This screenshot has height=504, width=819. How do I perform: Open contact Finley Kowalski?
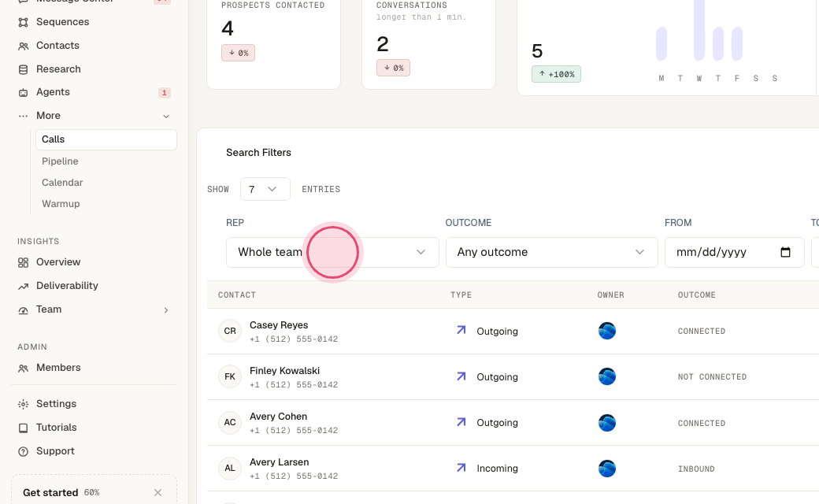[284, 371]
